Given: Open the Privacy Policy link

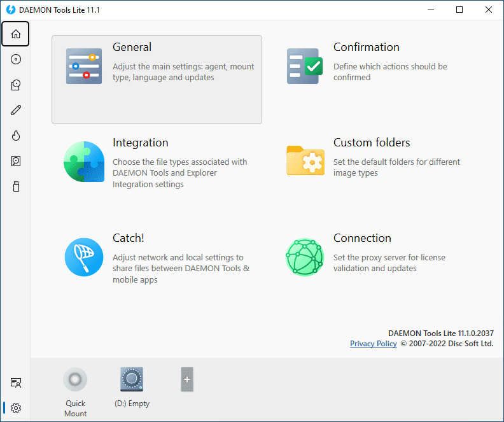Looking at the screenshot, I should [373, 344].
